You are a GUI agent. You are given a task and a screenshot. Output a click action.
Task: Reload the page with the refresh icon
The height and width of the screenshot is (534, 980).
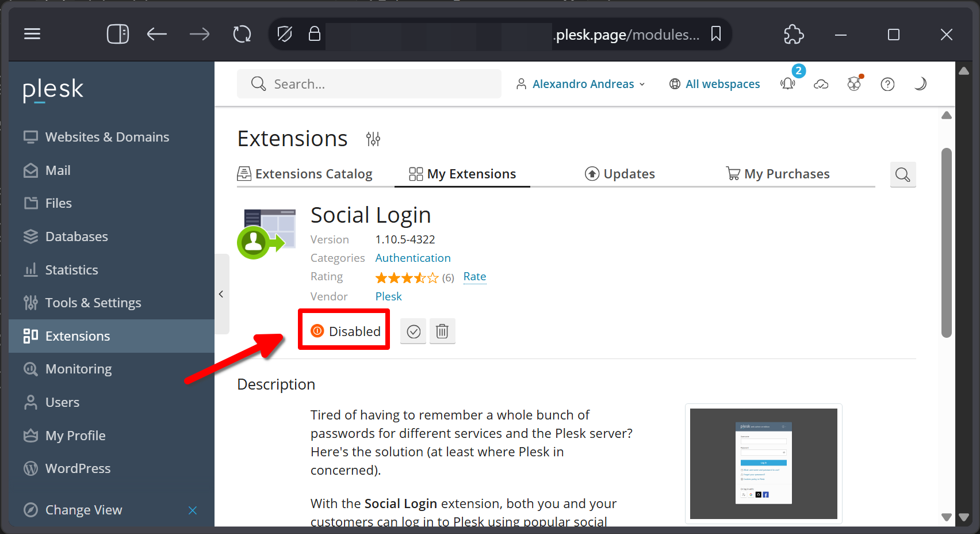pos(242,34)
